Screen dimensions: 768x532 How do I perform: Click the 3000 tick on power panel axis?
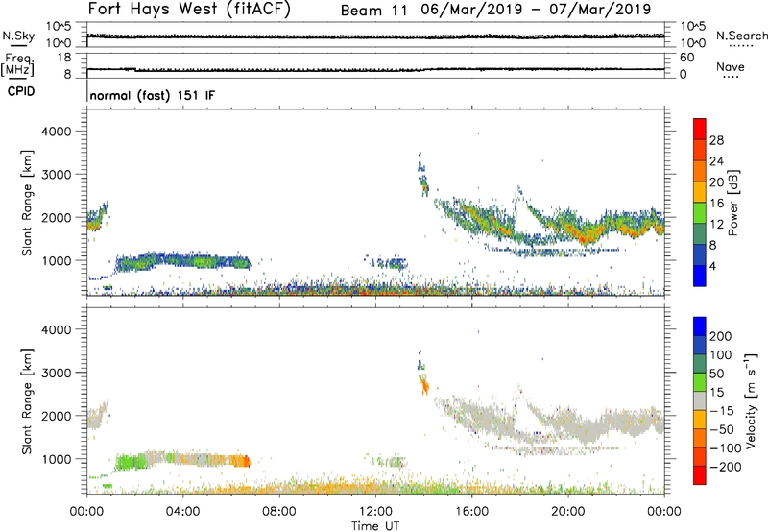[x=57, y=175]
